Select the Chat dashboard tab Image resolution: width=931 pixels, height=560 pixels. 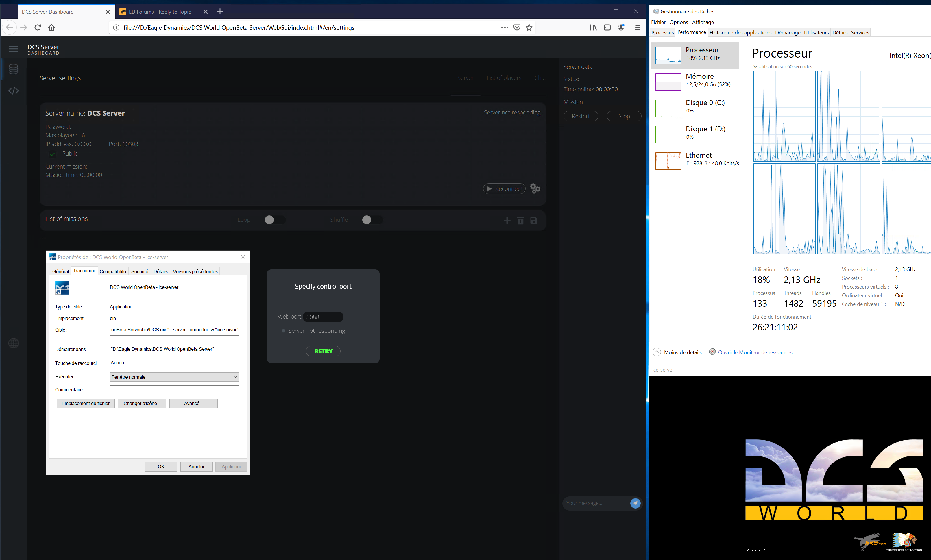coord(540,78)
